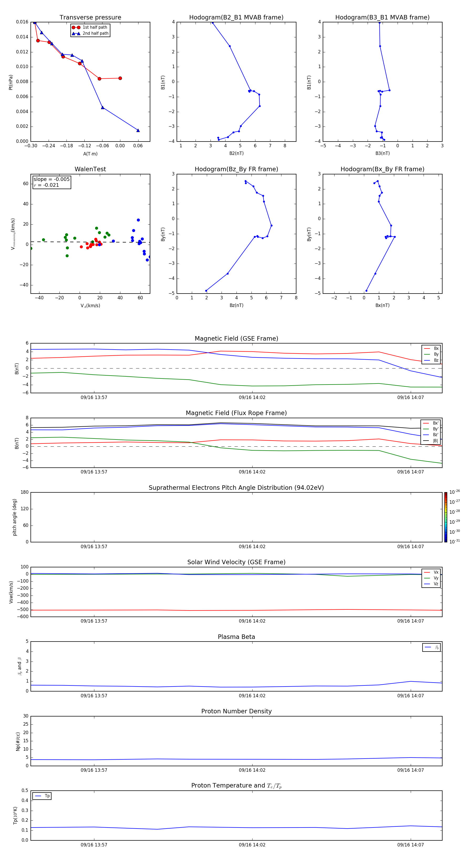Select the Bz' entry in Flux Rope legend
Image resolution: width=473 pixels, height=868 pixels.
click(431, 435)
